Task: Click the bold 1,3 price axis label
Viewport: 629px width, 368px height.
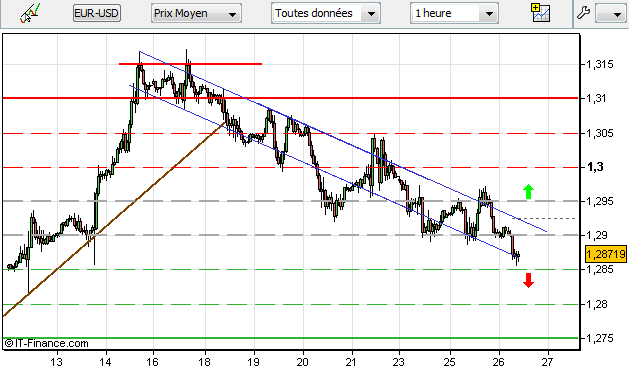Action: pos(595,167)
